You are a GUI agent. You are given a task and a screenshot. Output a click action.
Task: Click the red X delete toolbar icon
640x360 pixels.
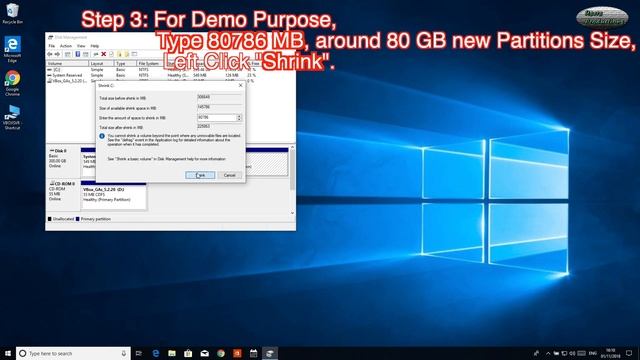tap(104, 54)
